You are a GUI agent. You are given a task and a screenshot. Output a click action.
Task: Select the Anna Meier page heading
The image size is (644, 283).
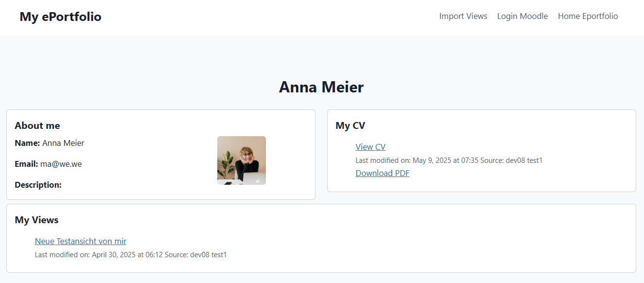321,87
